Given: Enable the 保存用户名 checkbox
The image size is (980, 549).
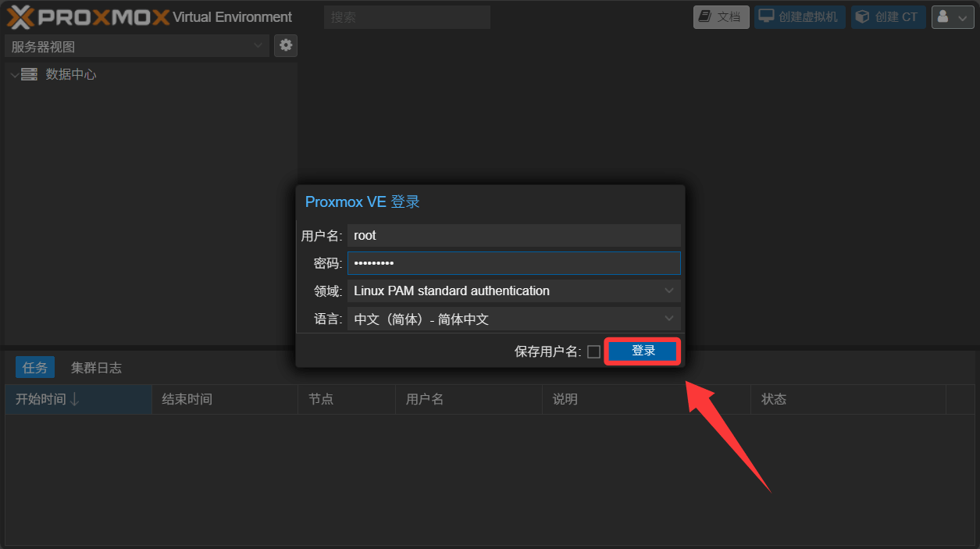Looking at the screenshot, I should tap(593, 351).
